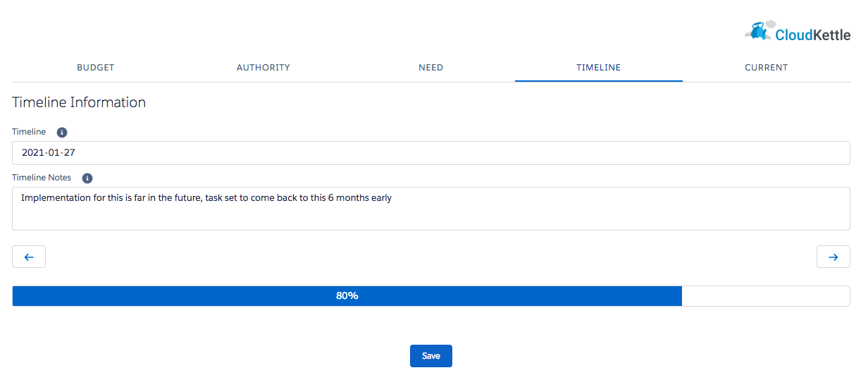Viewport: 868px width, 387px height.
Task: Focus the Timeline date field showing 2021-01-27
Action: (430, 153)
